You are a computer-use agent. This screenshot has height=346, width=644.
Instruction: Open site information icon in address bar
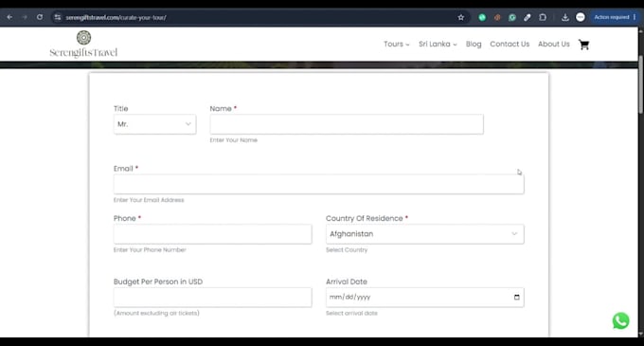tap(58, 17)
